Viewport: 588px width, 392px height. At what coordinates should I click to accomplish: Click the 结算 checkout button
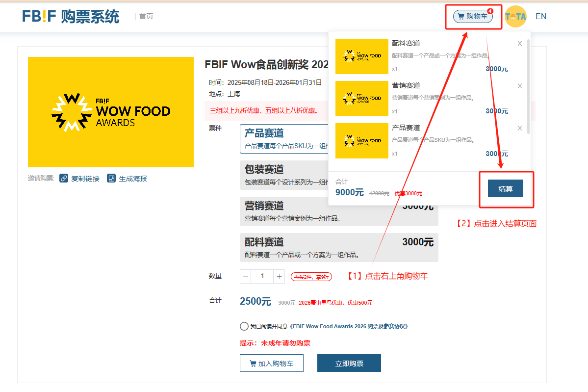[506, 188]
